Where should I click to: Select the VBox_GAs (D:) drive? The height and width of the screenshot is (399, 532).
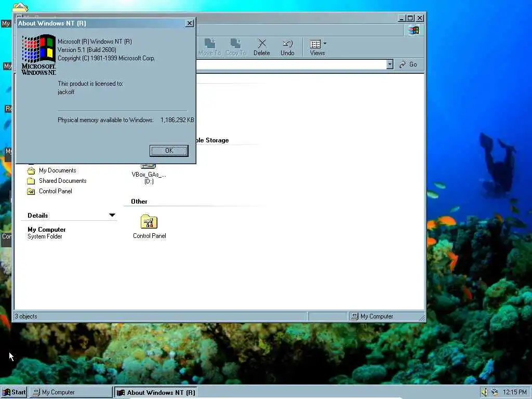click(149, 174)
